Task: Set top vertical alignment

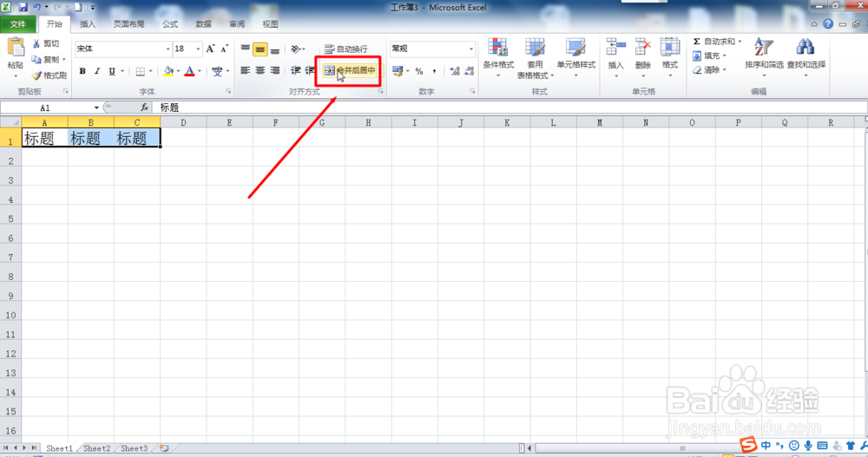Action: point(246,49)
